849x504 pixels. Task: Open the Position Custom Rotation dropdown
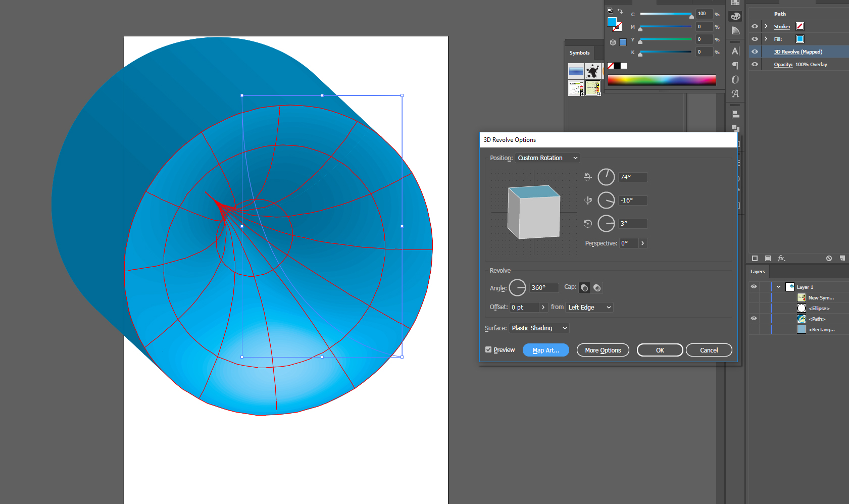547,158
